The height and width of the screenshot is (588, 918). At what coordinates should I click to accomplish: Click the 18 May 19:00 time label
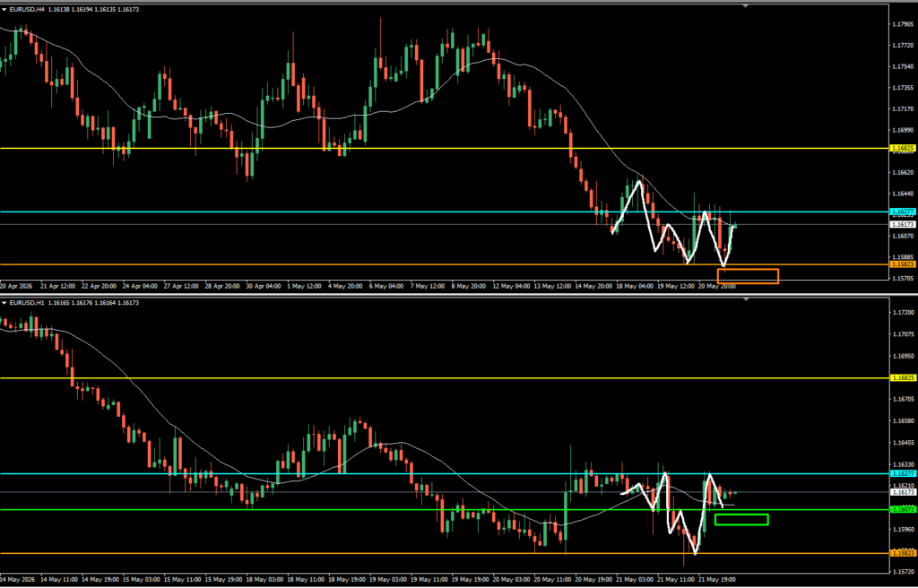click(x=347, y=579)
